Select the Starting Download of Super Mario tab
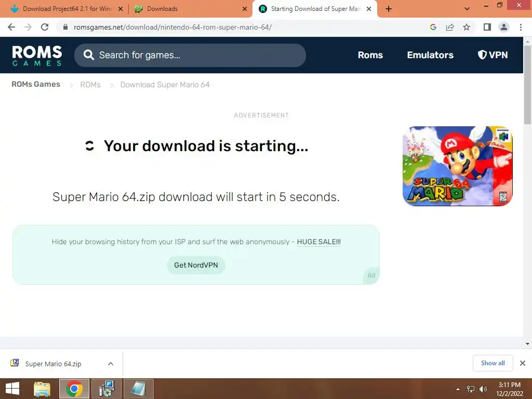Viewport: 532px width, 399px height. pyautogui.click(x=315, y=9)
